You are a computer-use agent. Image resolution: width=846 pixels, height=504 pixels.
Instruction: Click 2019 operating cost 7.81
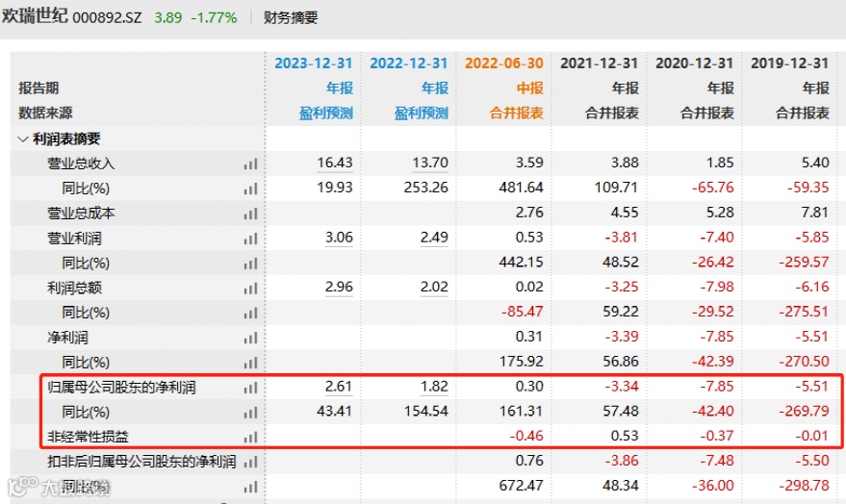pos(815,213)
